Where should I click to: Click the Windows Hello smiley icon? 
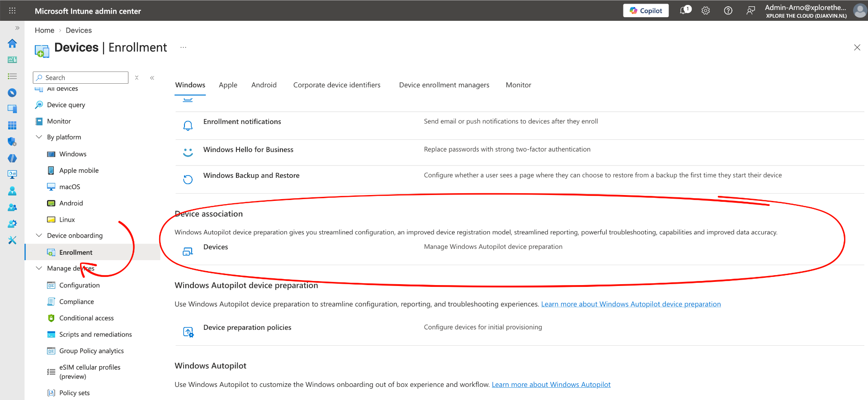(x=188, y=152)
